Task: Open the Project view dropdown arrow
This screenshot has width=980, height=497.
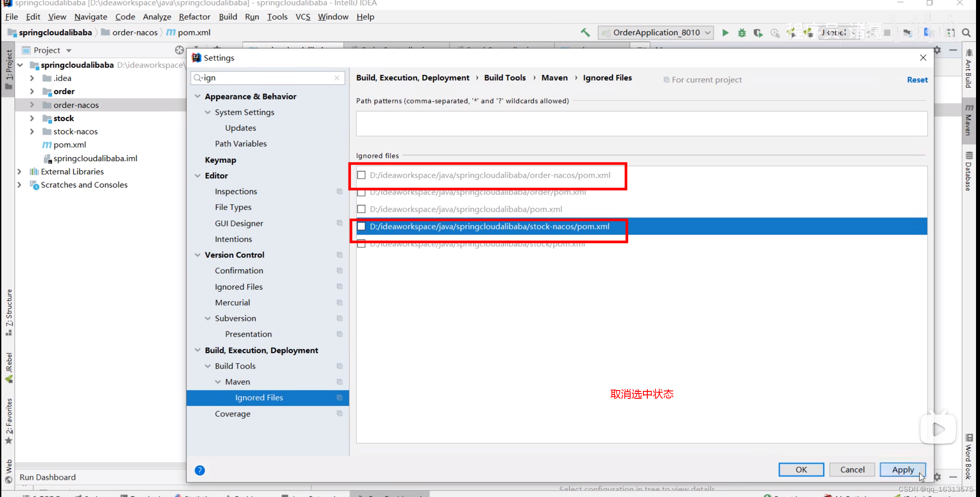Action: coord(69,51)
